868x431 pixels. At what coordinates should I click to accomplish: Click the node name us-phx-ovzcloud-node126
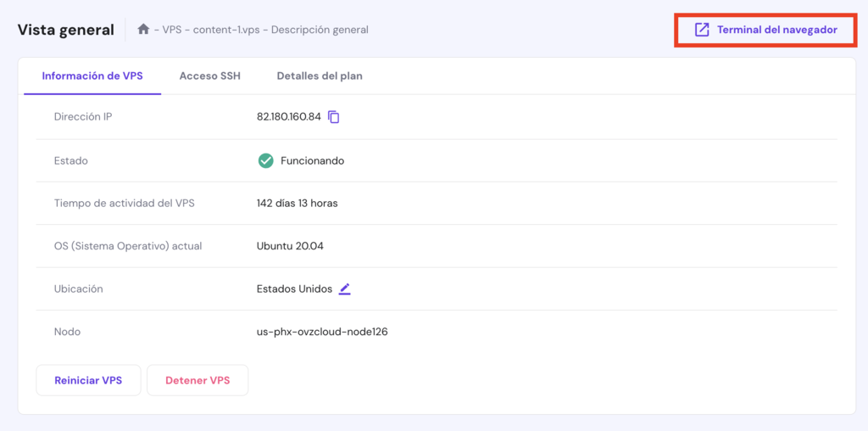point(322,332)
